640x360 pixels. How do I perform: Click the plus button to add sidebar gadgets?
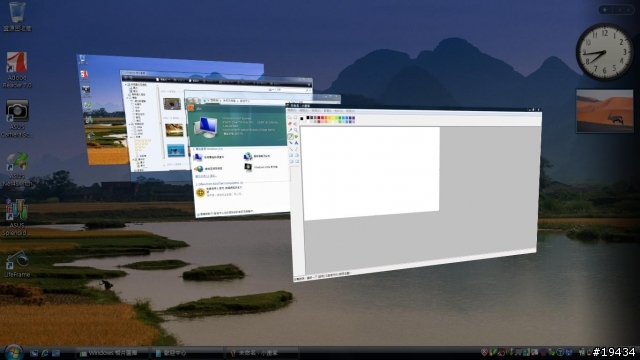pyautogui.click(x=606, y=9)
